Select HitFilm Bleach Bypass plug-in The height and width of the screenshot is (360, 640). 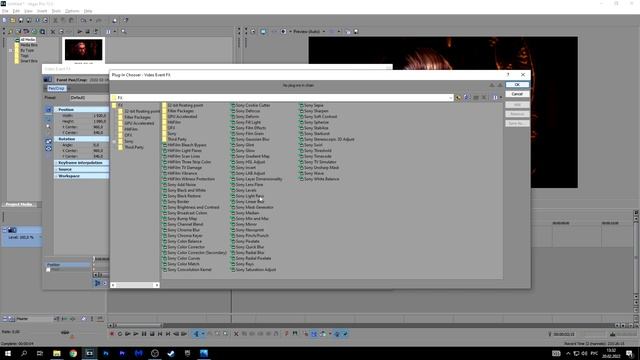[184, 145]
